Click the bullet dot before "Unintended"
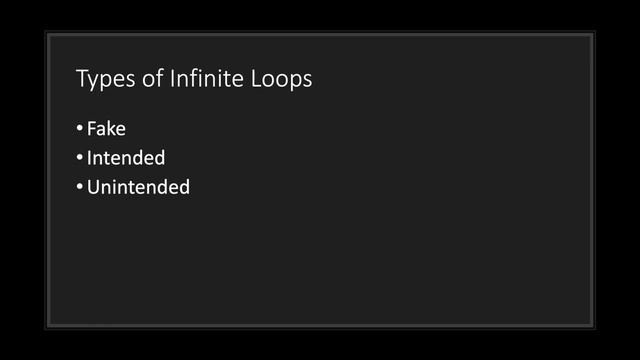 click(x=80, y=187)
